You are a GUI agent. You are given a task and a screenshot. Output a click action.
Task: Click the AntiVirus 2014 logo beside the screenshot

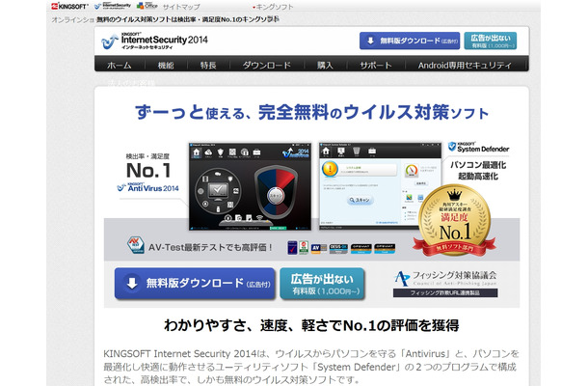[x=147, y=187]
